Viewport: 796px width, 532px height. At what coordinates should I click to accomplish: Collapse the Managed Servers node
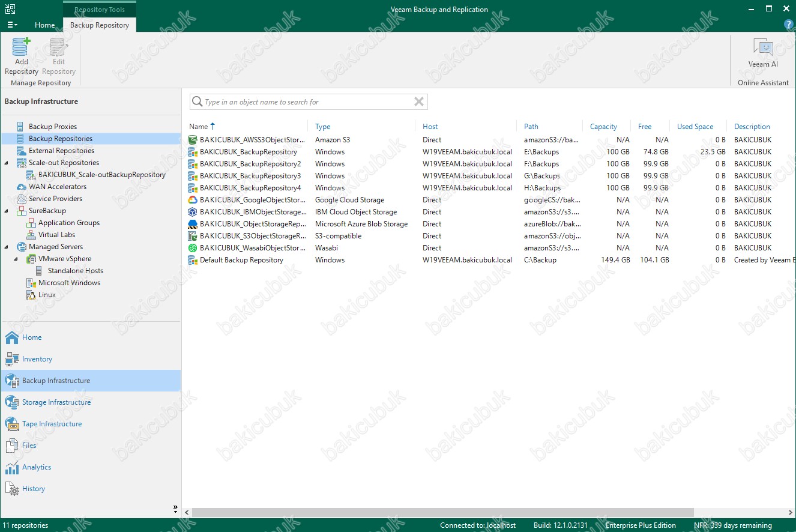(7, 247)
